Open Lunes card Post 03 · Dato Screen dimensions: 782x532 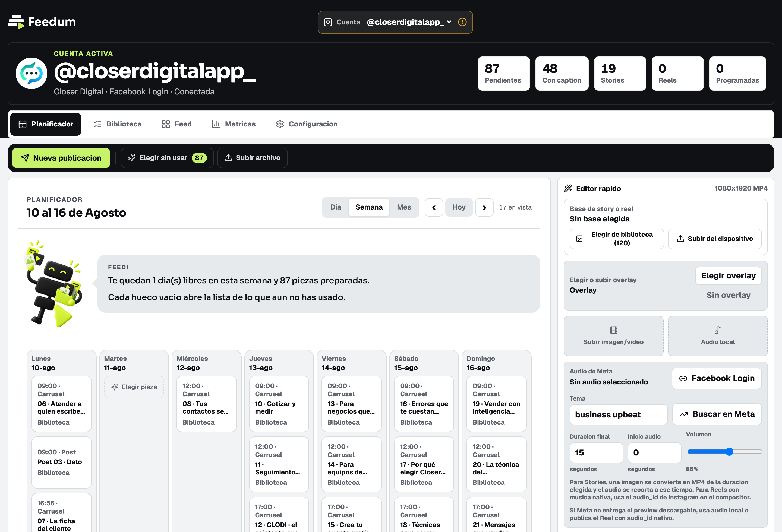tap(62, 463)
